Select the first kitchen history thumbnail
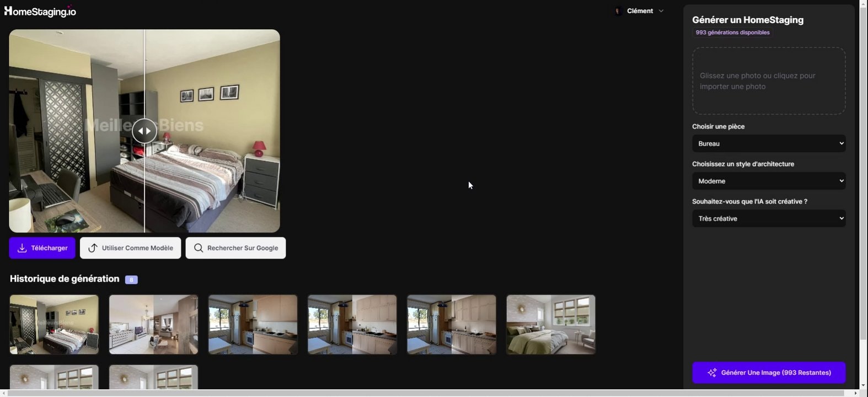Viewport: 868px width, 397px height. click(253, 324)
